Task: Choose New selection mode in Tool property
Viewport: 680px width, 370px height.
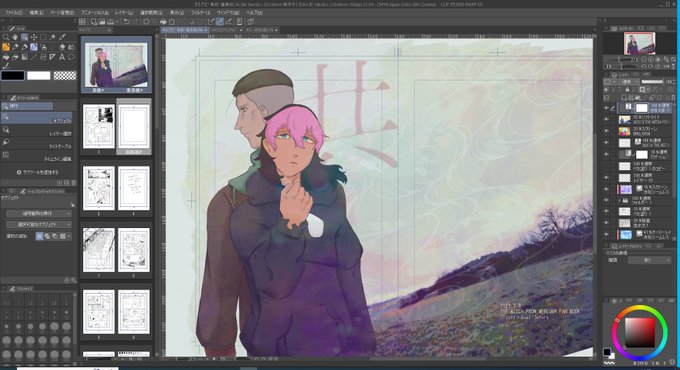Action: coord(39,236)
